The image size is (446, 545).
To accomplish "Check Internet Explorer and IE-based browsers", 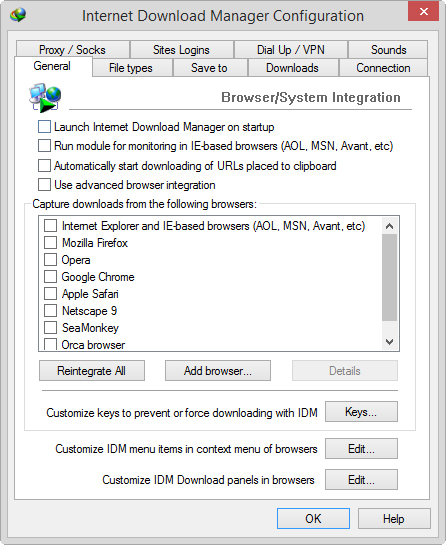I will (x=50, y=226).
